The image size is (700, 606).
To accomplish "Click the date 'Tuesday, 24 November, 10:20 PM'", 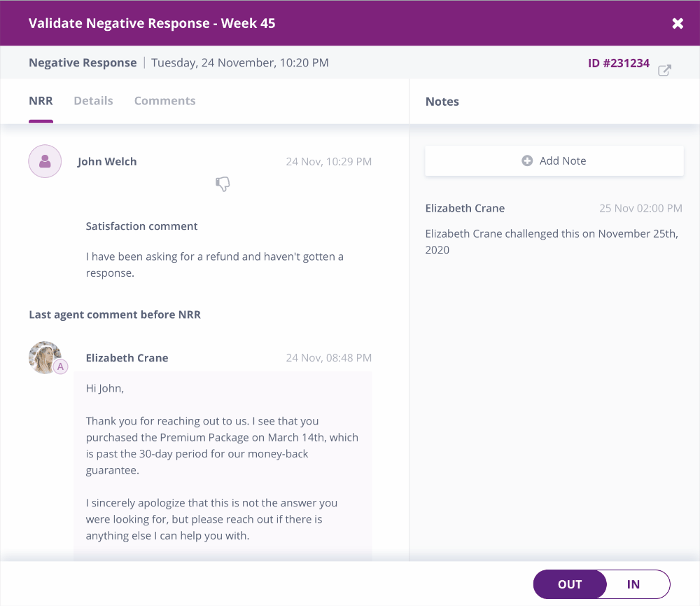I will (x=239, y=62).
